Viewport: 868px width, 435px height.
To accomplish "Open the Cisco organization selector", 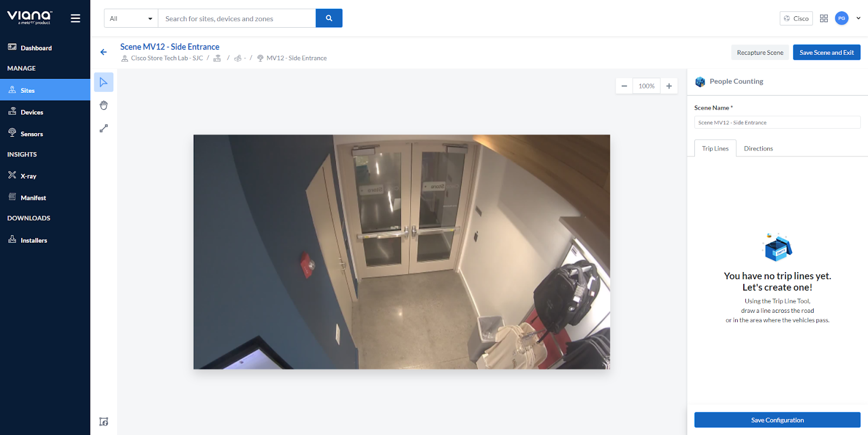I will [x=796, y=18].
